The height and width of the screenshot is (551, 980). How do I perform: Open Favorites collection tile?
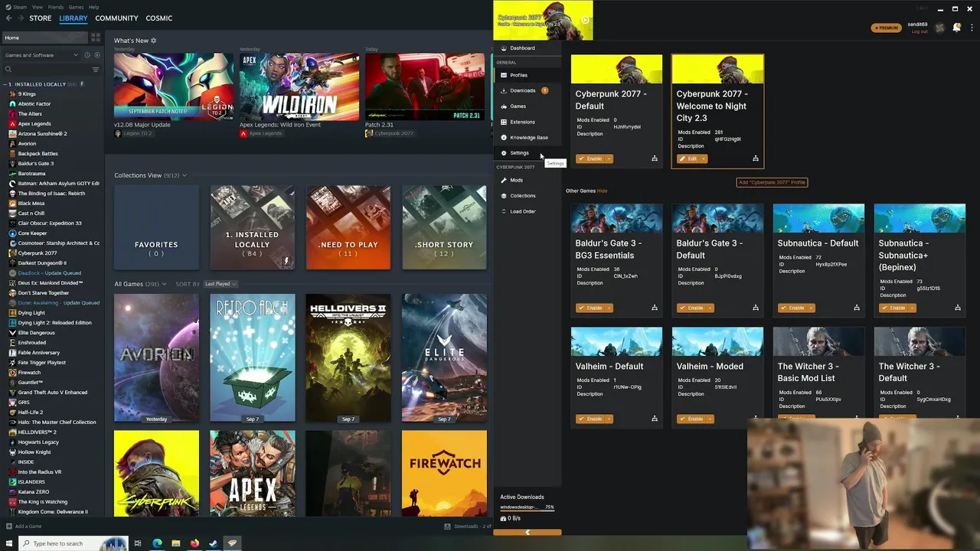156,227
